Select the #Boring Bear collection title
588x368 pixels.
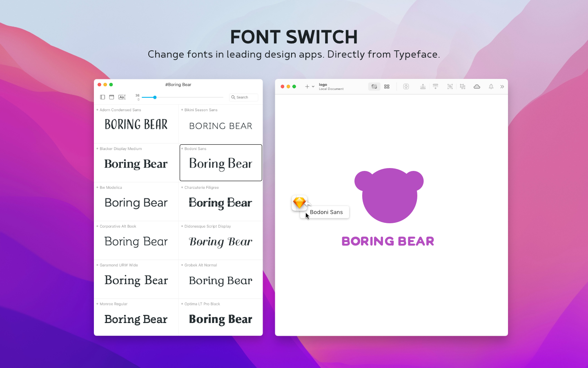[178, 85]
